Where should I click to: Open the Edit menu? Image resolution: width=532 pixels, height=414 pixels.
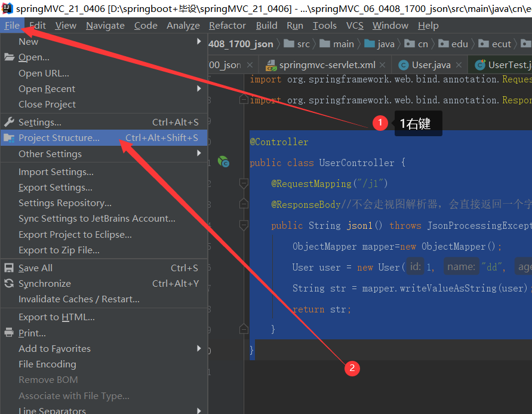(38, 26)
